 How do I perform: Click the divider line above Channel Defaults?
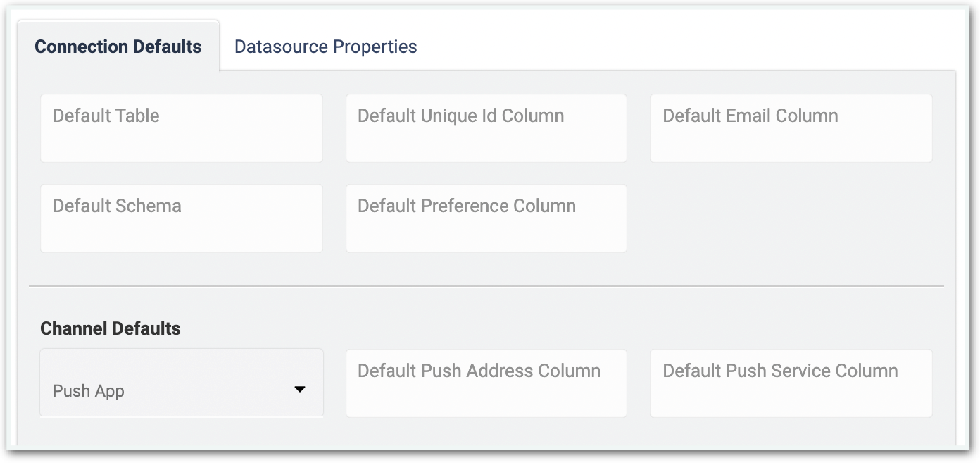click(486, 286)
